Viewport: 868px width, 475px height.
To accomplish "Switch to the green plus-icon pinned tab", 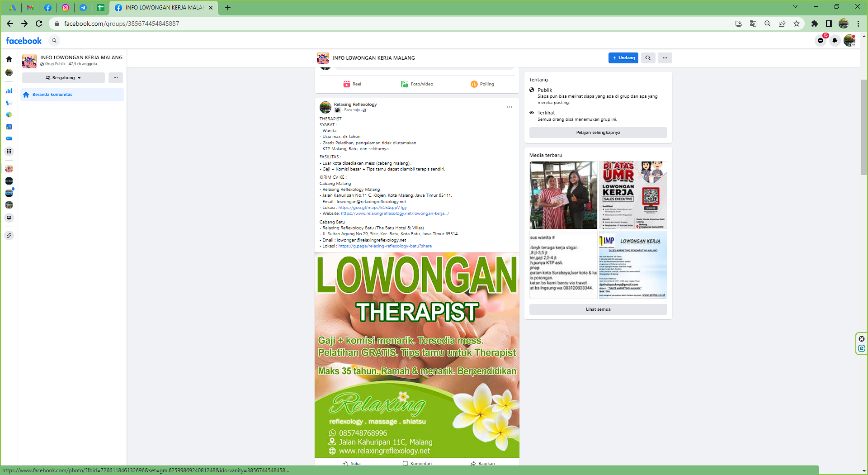I will pyautogui.click(x=101, y=8).
